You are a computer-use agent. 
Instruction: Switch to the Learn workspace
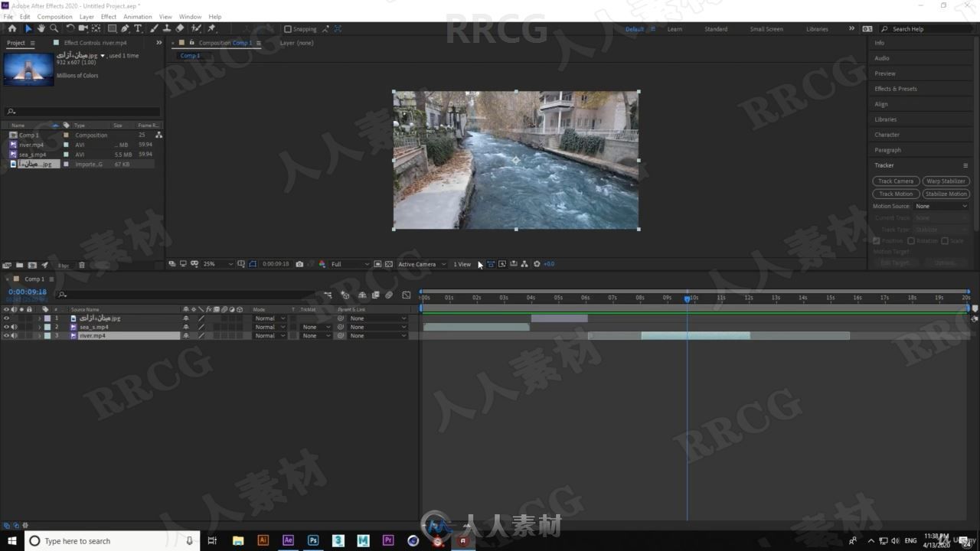pos(675,29)
